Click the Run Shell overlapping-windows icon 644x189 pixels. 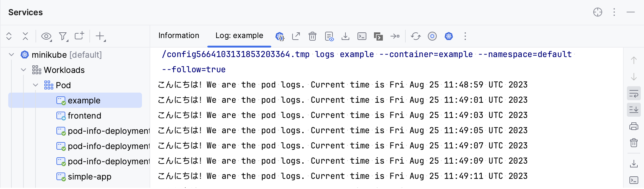coord(378,36)
